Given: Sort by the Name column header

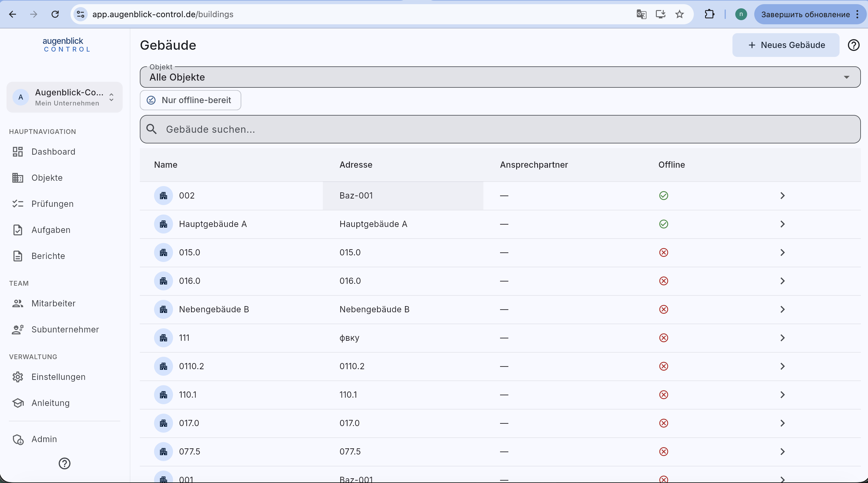Looking at the screenshot, I should (165, 164).
